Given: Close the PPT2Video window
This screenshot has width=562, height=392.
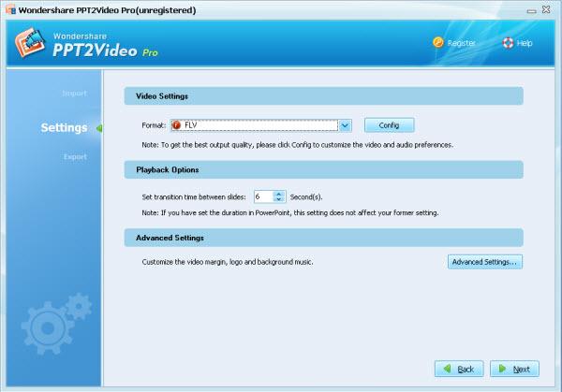Looking at the screenshot, I should pyautogui.click(x=546, y=9).
